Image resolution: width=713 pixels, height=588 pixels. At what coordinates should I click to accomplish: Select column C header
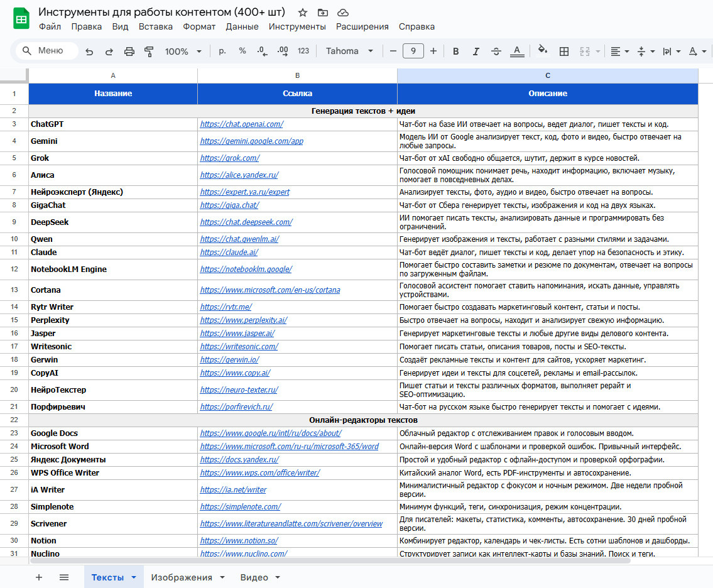tap(548, 75)
